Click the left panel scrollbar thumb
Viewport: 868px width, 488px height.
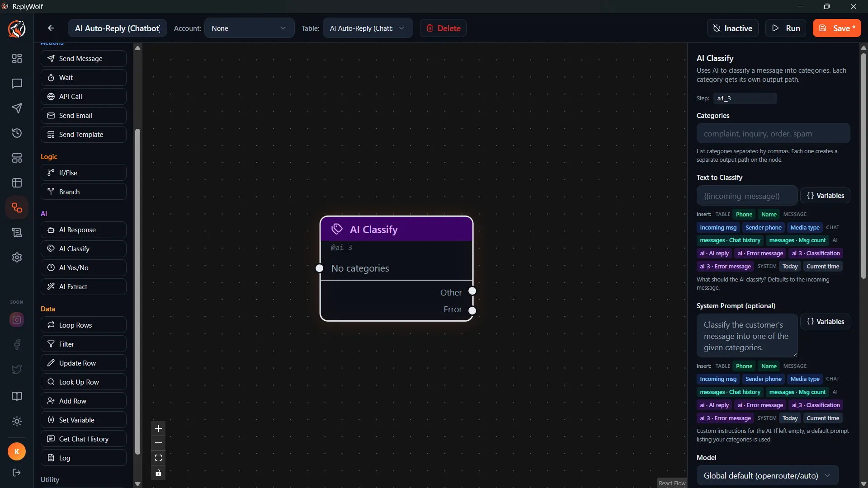coord(137,291)
